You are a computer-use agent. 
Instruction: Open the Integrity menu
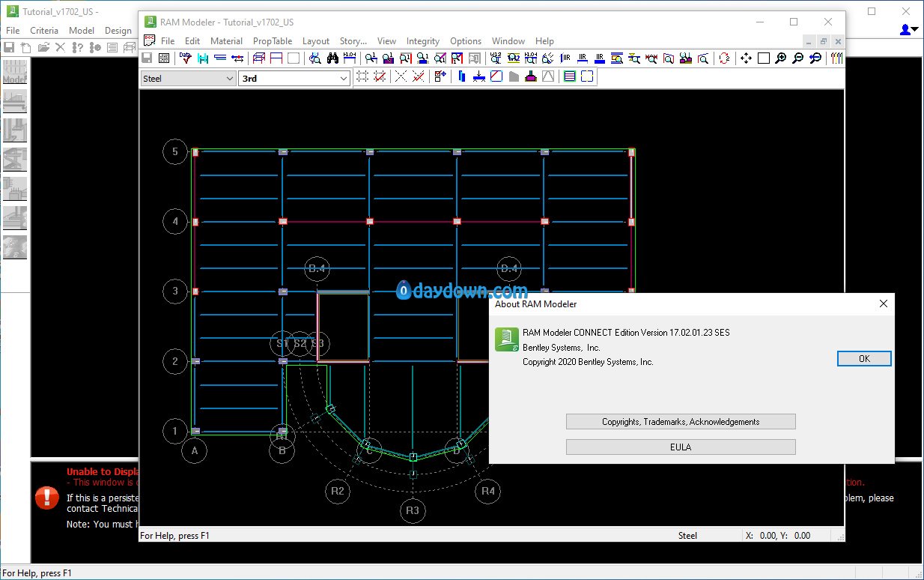click(x=423, y=41)
